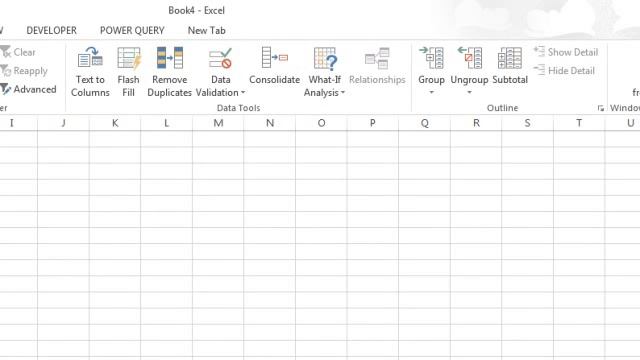This screenshot has width=640, height=360.
Task: Open the POWER QUERY tab
Action: (132, 30)
